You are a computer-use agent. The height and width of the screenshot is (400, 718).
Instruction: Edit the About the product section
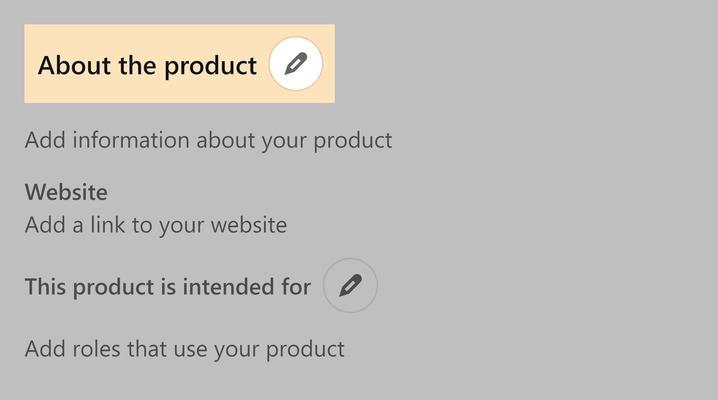[x=296, y=64]
